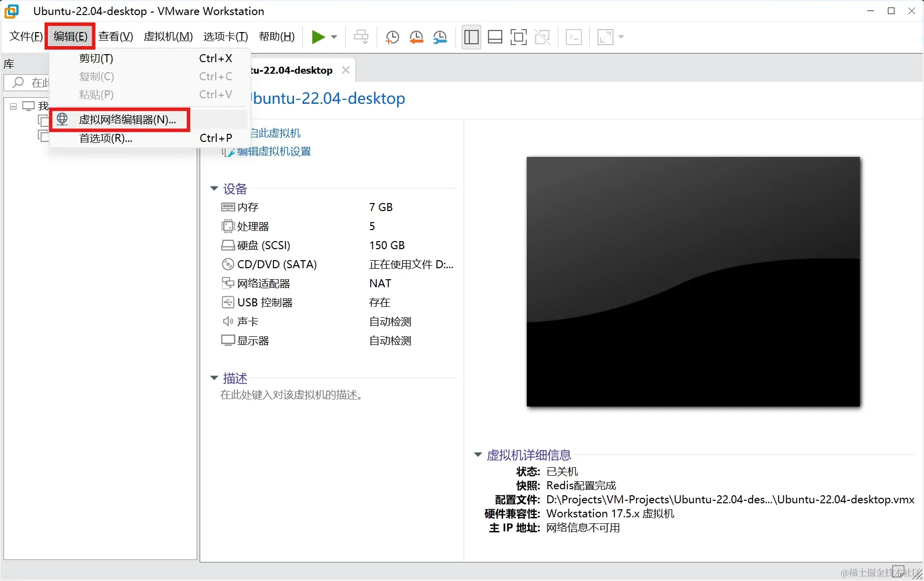
Task: Click the USB 控制器 device icon
Action: (228, 302)
